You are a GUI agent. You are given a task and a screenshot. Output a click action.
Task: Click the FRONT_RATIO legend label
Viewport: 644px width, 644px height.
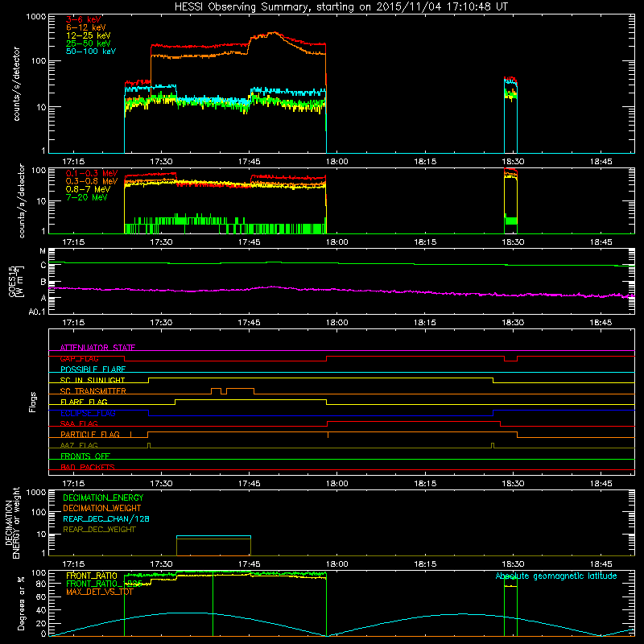92,576
